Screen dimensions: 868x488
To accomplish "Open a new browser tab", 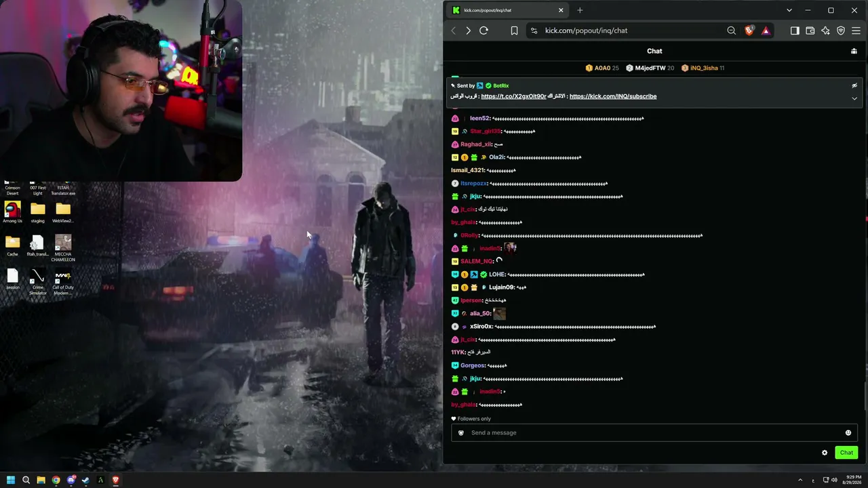I will [580, 10].
